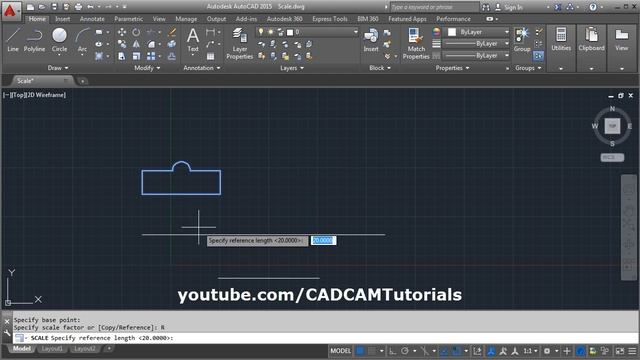Image resolution: width=640 pixels, height=360 pixels.
Task: Switch to Express Tools ribbon tab
Action: [x=330, y=19]
